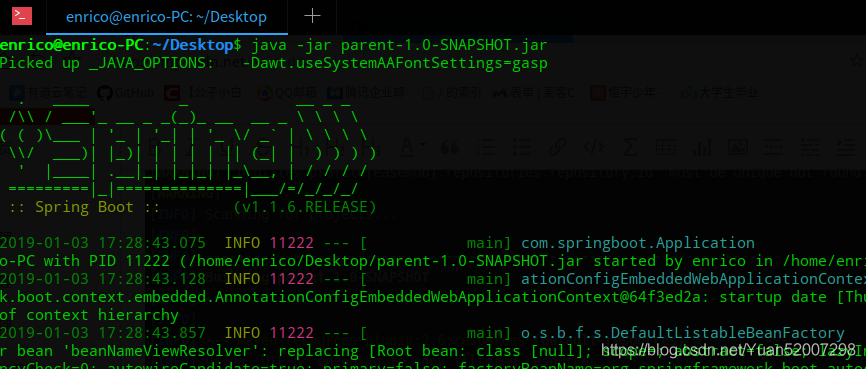This screenshot has height=369, width=866.
Task: Click the 'ationConfigEmbeddedWebApplicationContex' logger text
Action: tap(693, 279)
